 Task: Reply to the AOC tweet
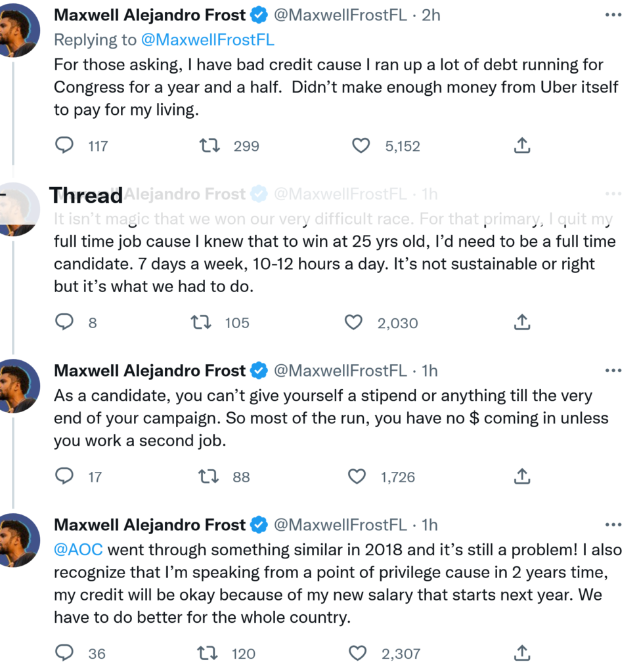pos(64,653)
